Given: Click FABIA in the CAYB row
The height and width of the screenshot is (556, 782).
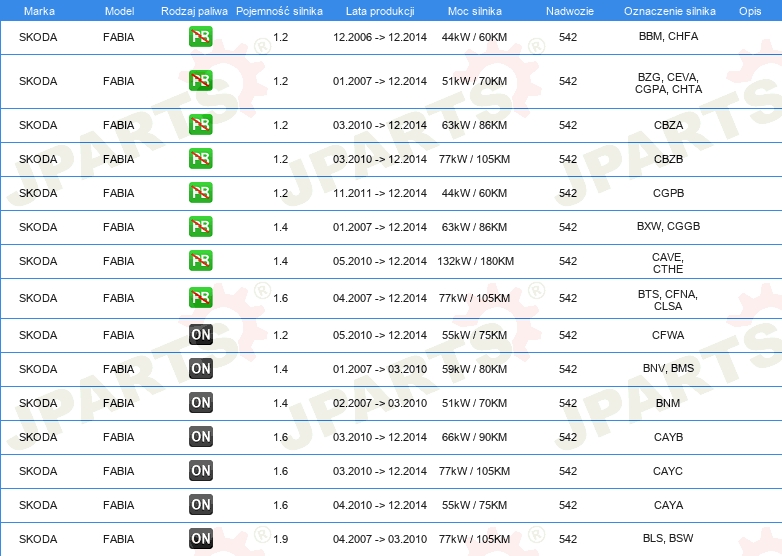Looking at the screenshot, I should pyautogui.click(x=119, y=436).
